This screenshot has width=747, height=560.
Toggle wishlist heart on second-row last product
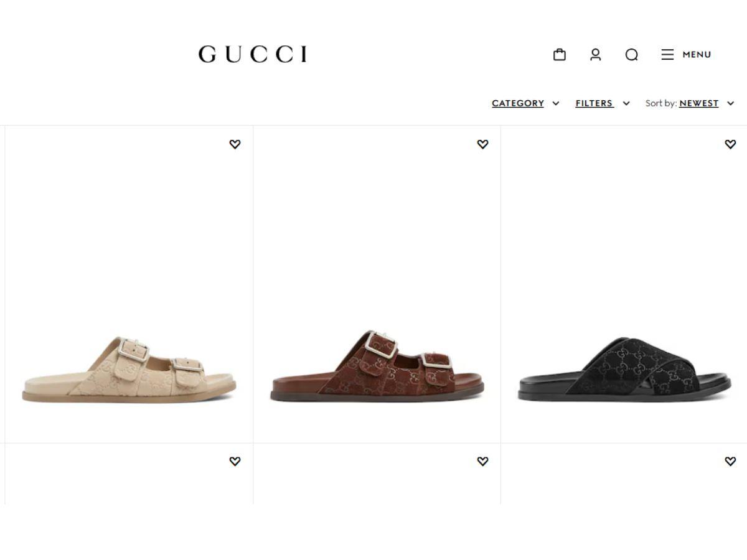point(730,462)
